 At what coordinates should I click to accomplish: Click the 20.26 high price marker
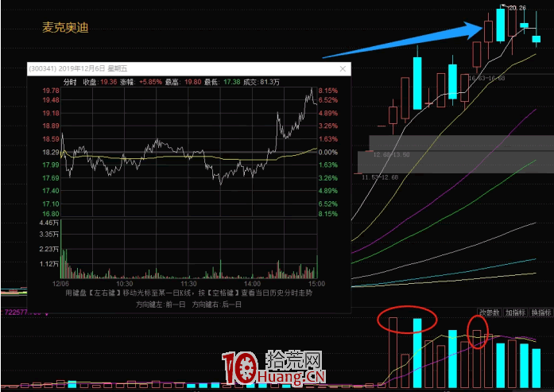pyautogui.click(x=517, y=7)
